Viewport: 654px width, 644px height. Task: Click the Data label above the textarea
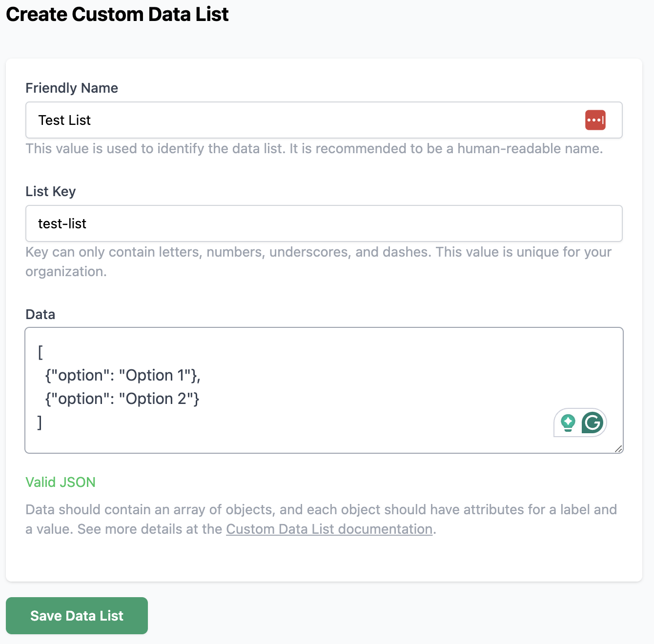(41, 314)
